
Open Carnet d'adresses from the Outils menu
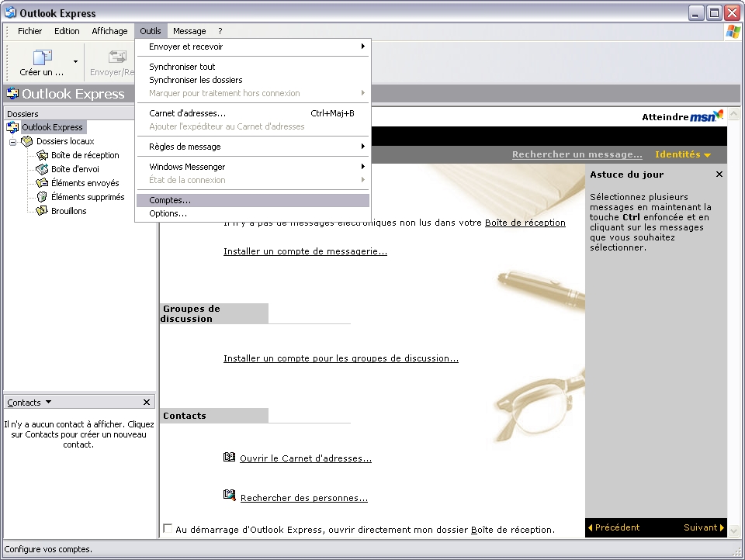tap(253, 113)
